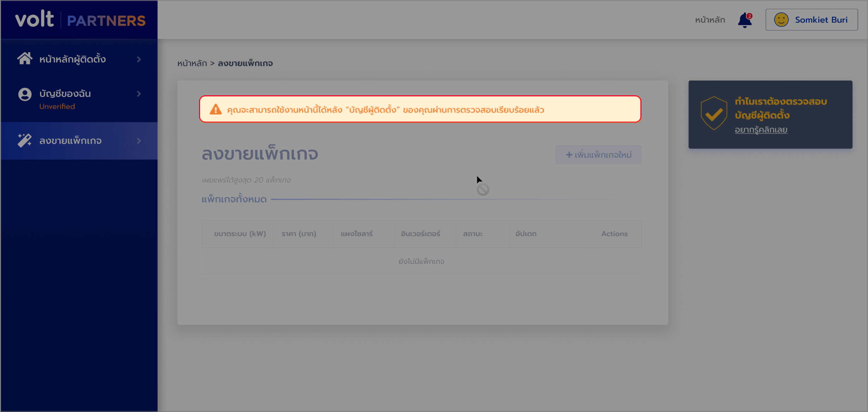Viewport: 868px width, 412px height.
Task: Expand the บัญชีของฉัน chevron
Action: tap(139, 94)
